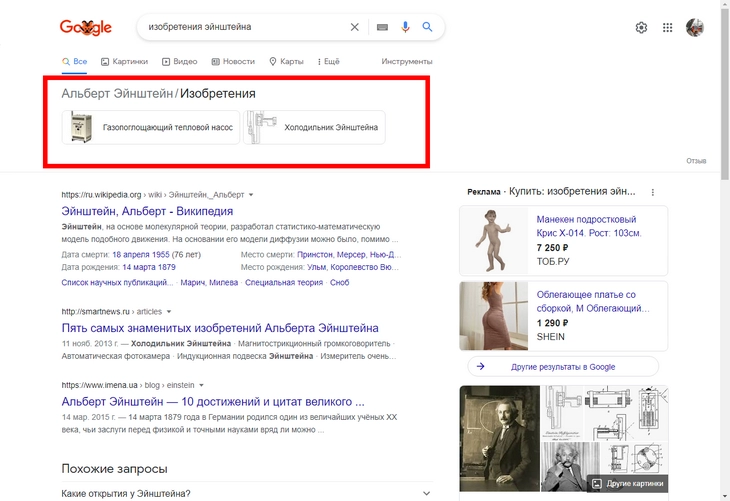Screen dimensions: 730x501
Task: Click the Отзыв feedback link
Action: click(696, 161)
